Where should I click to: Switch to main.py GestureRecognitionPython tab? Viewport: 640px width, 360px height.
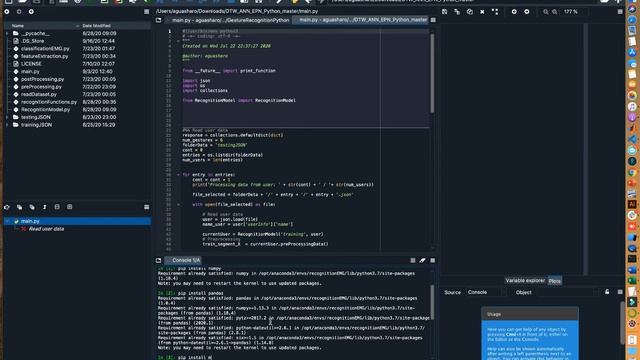pyautogui.click(x=230, y=20)
